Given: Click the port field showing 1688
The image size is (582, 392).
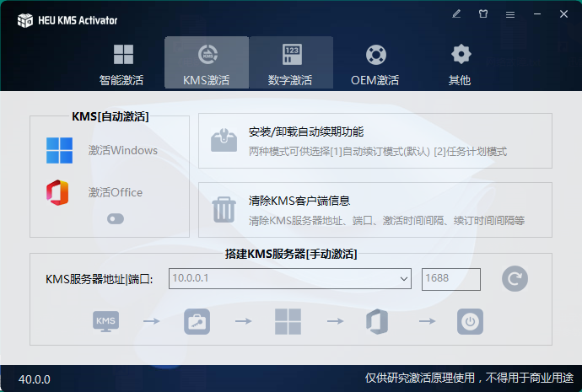Looking at the screenshot, I should tap(450, 279).
